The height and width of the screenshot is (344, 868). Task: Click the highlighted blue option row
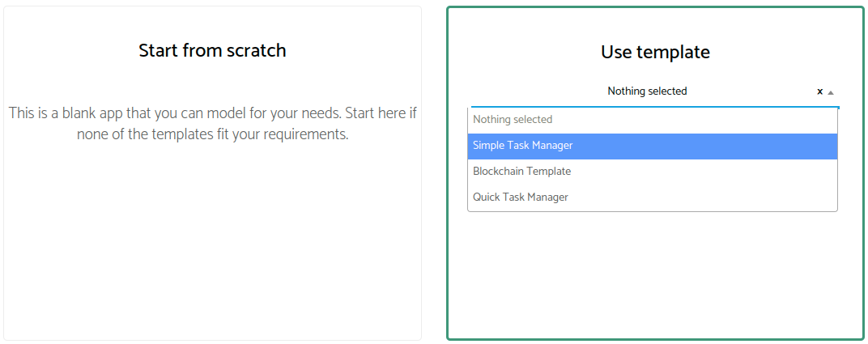pos(652,146)
